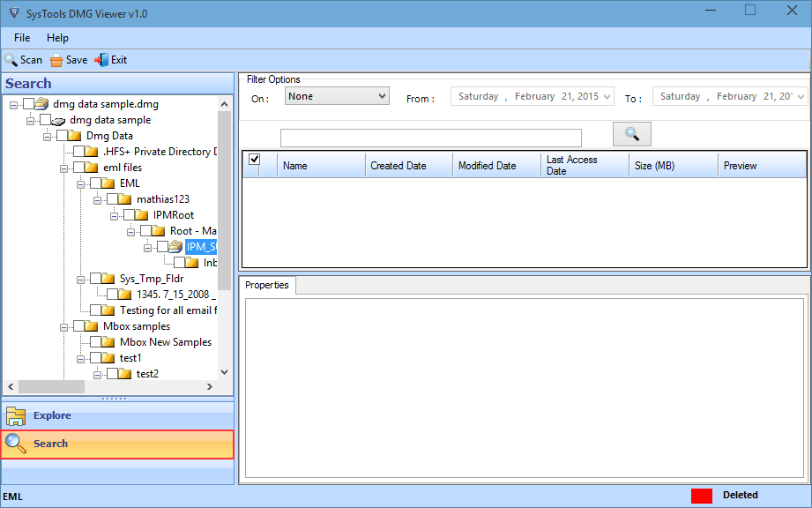The image size is (812, 508).
Task: Check the dmg data sample.dmg checkbox
Action: point(29,104)
